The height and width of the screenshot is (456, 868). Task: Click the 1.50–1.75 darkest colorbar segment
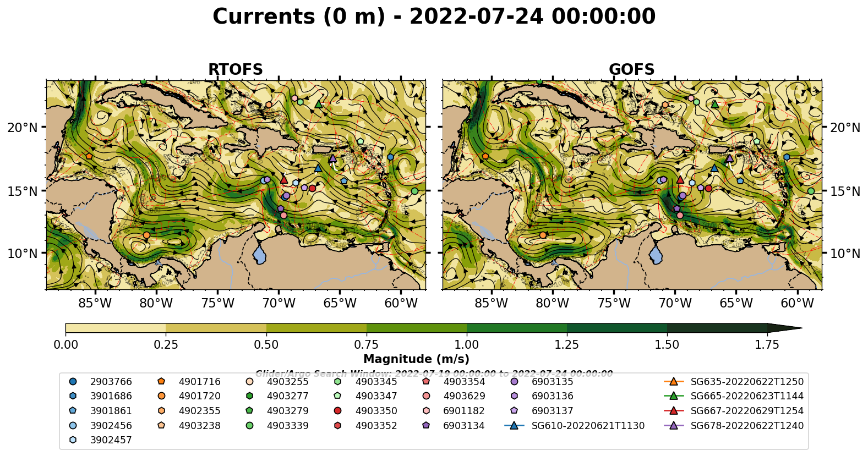[x=717, y=328]
